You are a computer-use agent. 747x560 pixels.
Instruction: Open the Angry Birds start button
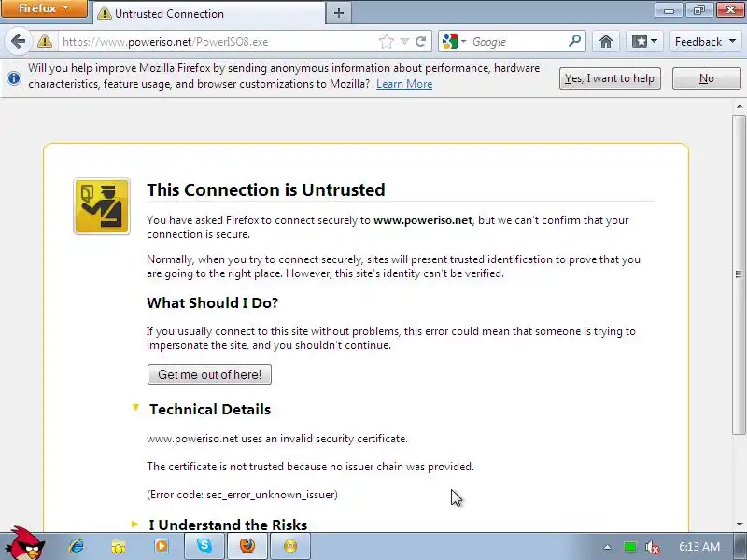pyautogui.click(x=27, y=544)
